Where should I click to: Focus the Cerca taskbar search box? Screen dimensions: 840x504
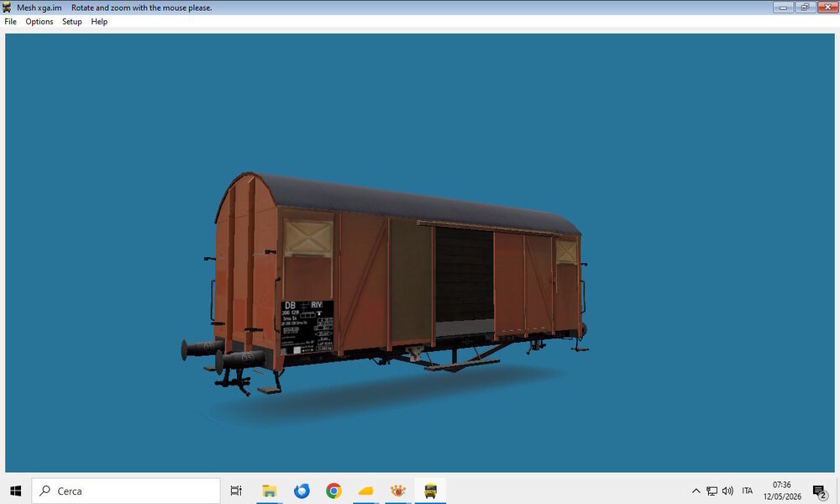coord(126,491)
